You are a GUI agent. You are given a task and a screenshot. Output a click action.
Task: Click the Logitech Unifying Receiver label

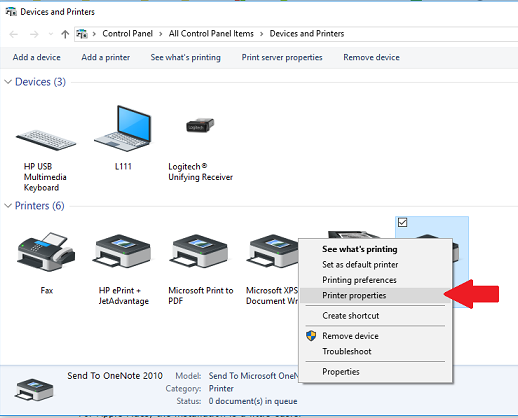pyautogui.click(x=201, y=172)
